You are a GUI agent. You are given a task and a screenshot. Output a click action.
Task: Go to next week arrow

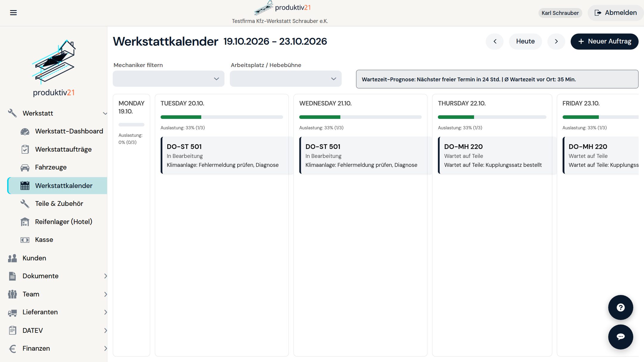(556, 41)
